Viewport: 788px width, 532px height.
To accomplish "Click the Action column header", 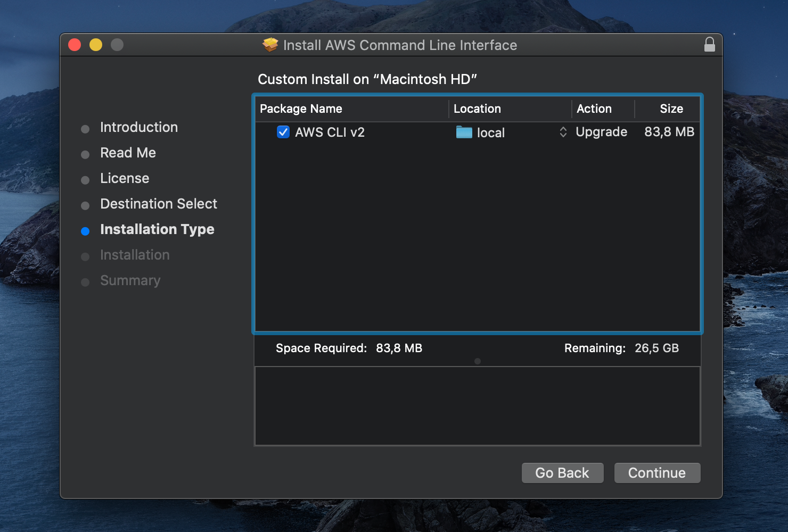I will point(603,109).
